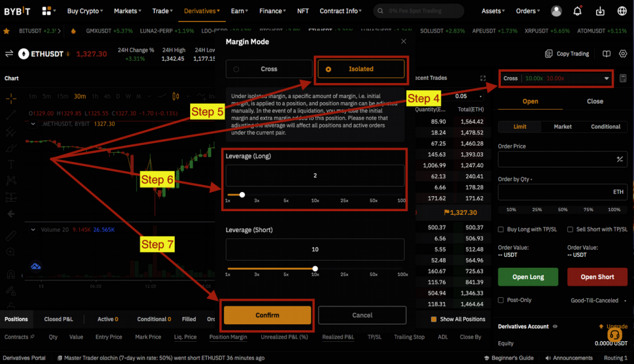This screenshot has height=364, width=634.
Task: Open the notifications bell in the top bar
Action: pyautogui.click(x=576, y=10)
